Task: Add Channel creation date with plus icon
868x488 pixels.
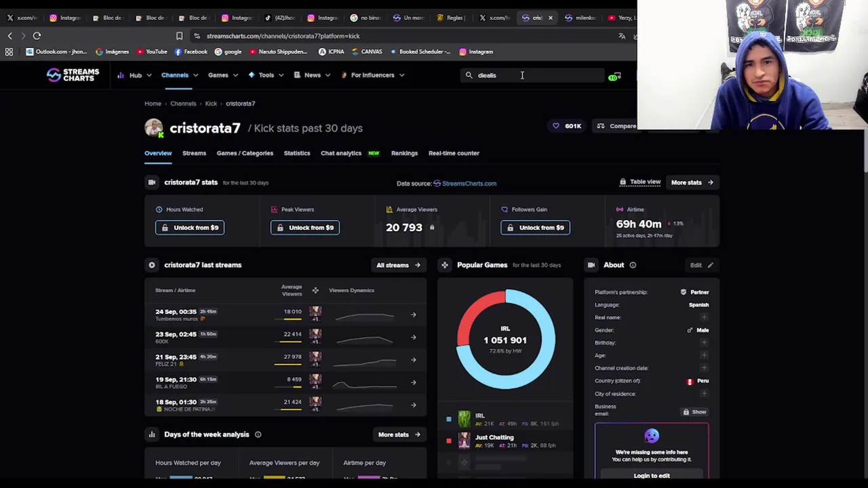Action: tap(704, 368)
